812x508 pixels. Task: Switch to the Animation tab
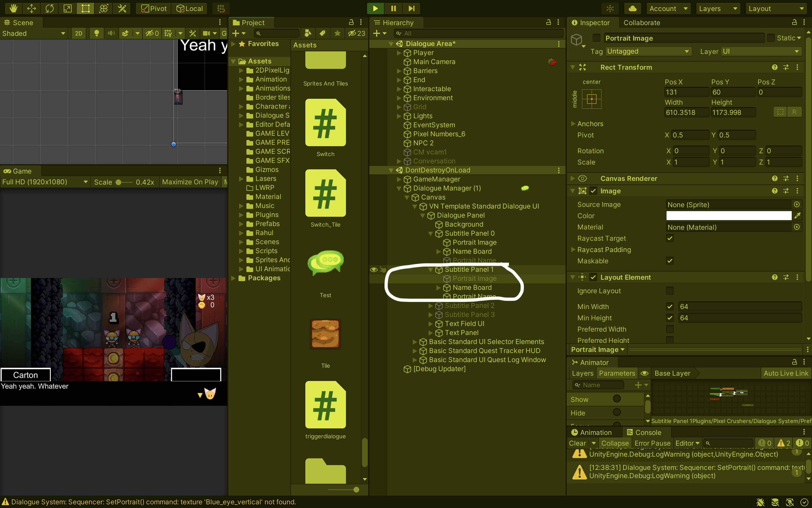click(591, 432)
